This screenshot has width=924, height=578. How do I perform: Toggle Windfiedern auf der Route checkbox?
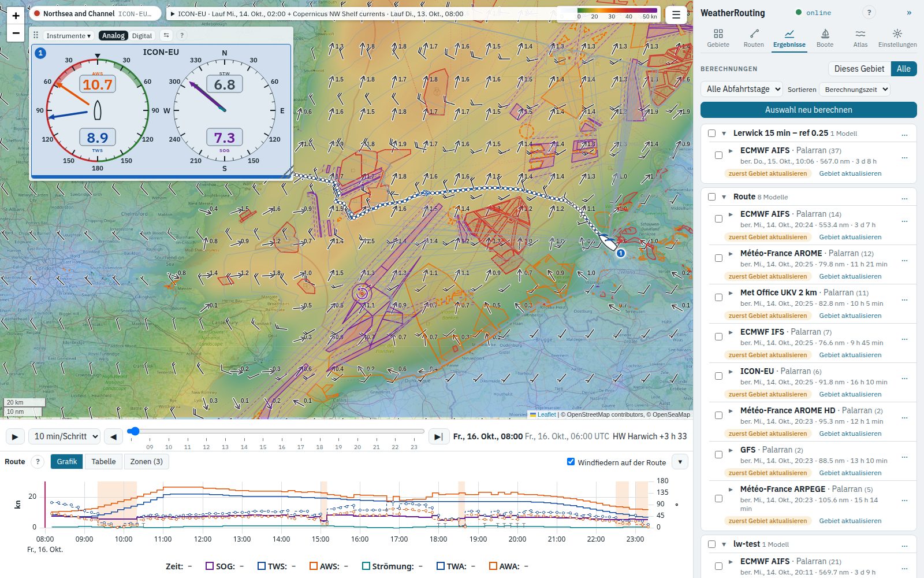point(571,462)
